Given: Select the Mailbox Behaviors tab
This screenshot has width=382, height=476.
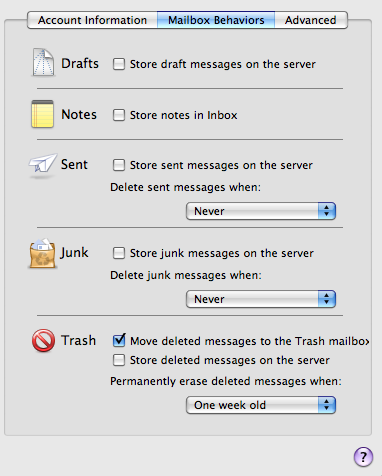Looking at the screenshot, I should pos(216,20).
